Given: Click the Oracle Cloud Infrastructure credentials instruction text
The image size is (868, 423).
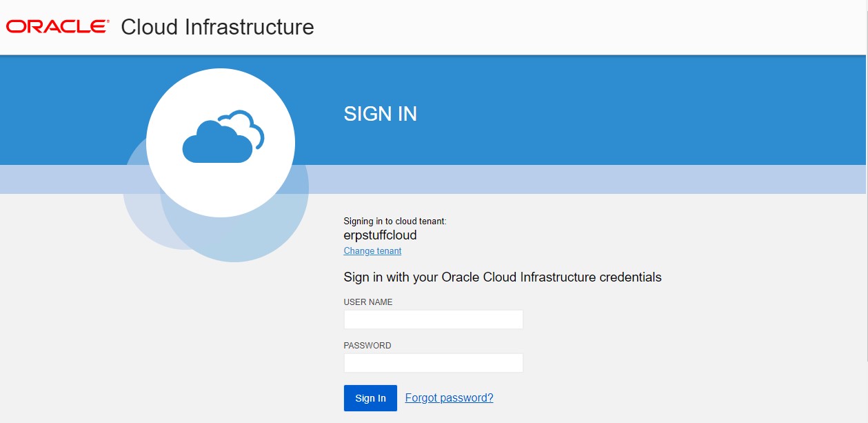Looking at the screenshot, I should pyautogui.click(x=502, y=277).
